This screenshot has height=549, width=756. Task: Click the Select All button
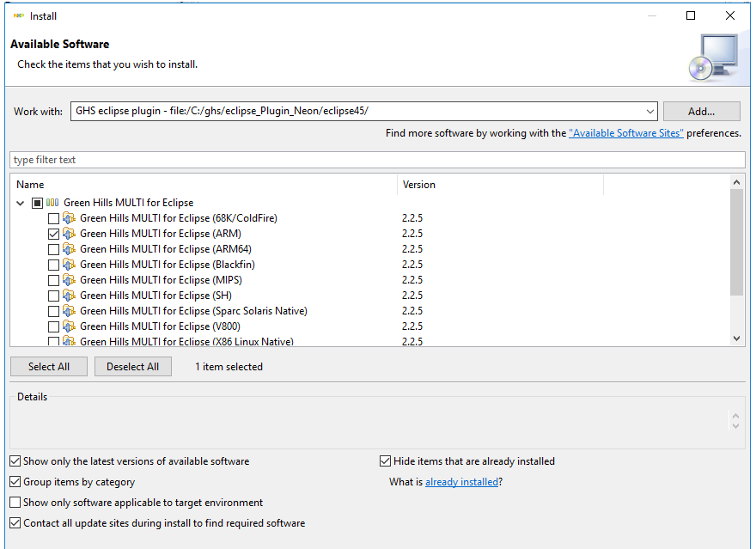49,367
